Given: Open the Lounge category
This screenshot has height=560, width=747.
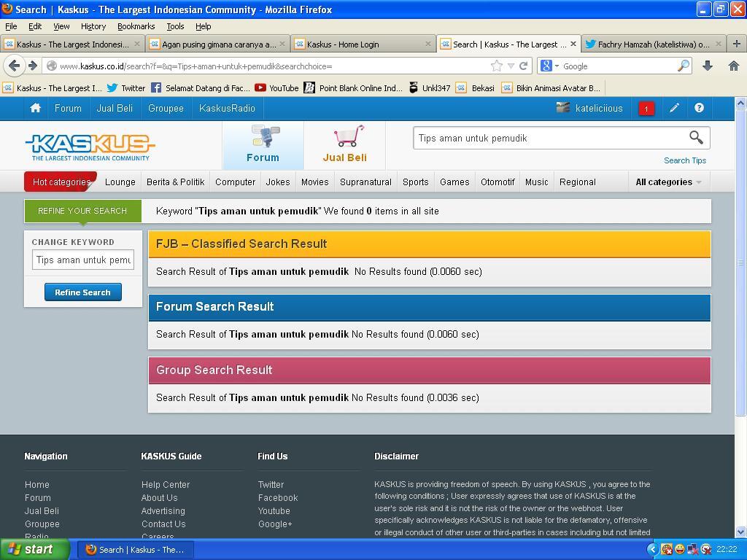Looking at the screenshot, I should point(120,182).
